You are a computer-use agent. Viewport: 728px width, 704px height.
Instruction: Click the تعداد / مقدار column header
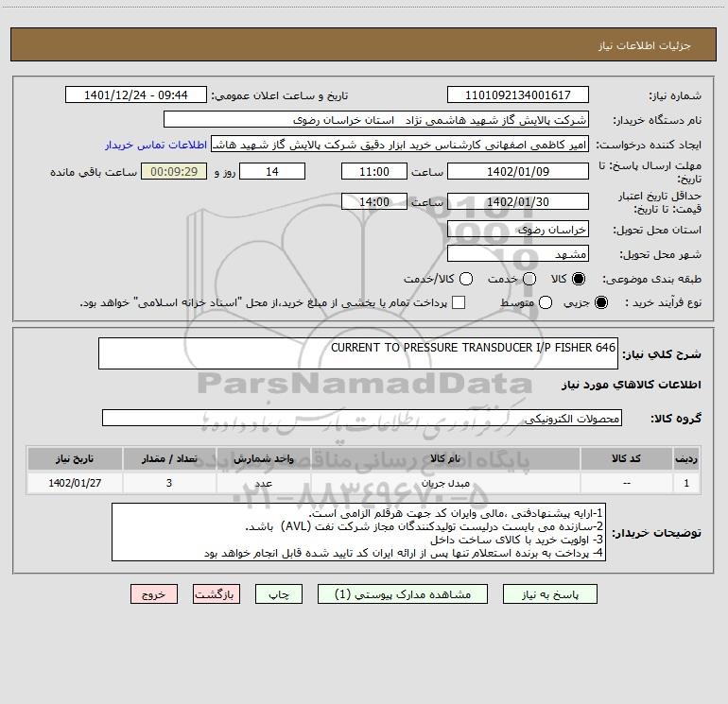[x=169, y=459]
